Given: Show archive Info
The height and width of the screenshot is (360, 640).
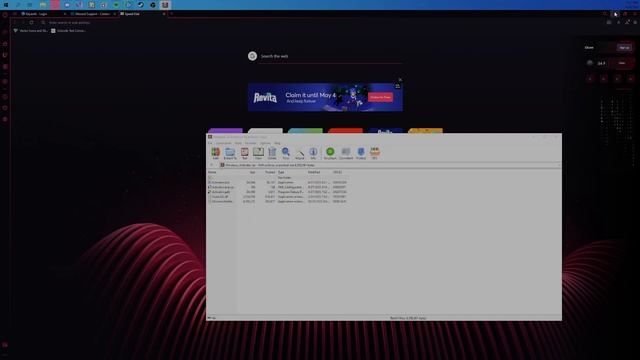Looking at the screenshot, I should click(313, 153).
